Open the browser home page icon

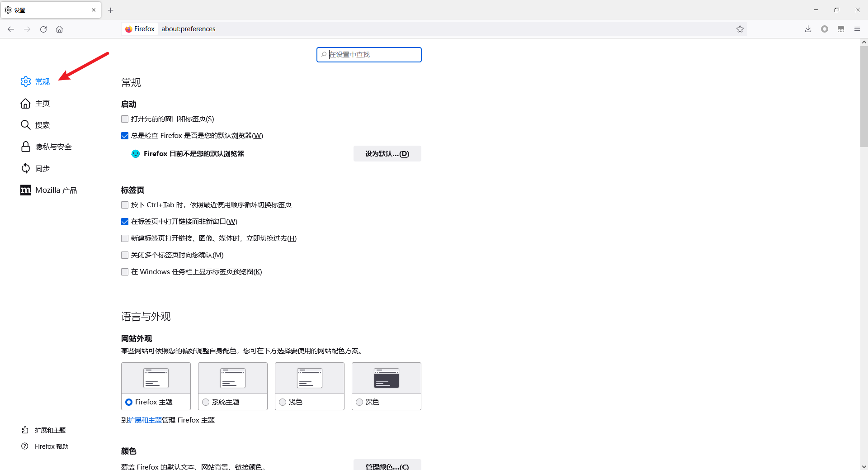coord(60,29)
